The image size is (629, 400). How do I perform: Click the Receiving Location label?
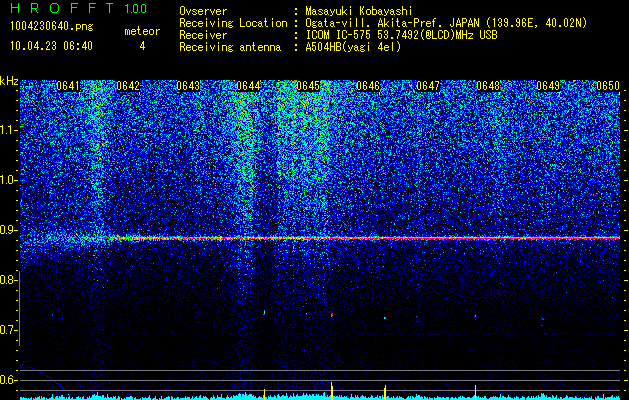233,23
